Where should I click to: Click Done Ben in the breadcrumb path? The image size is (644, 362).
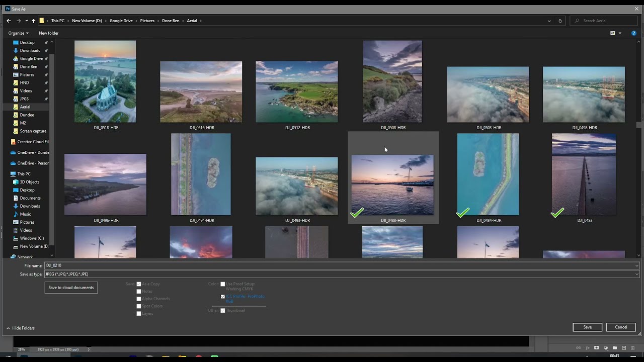click(x=171, y=21)
